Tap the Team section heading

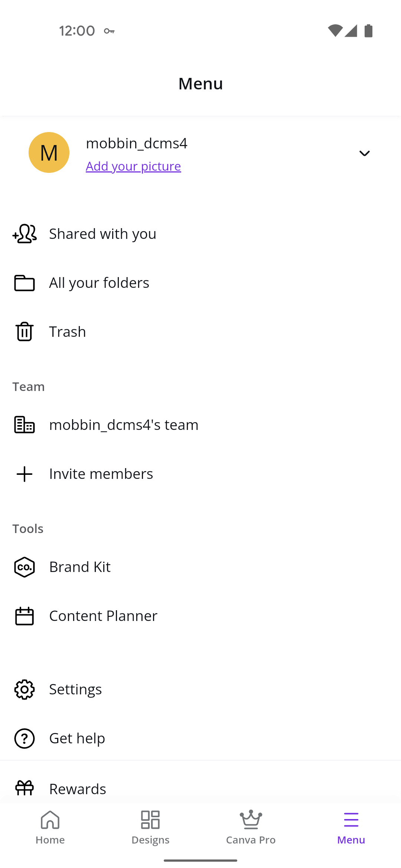[x=29, y=387]
